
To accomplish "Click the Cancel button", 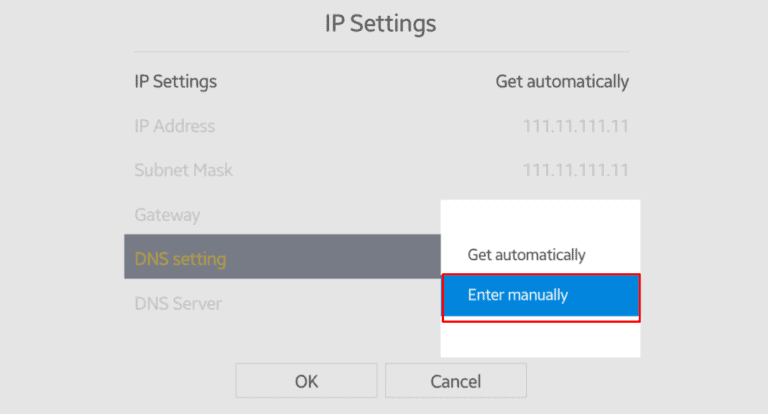I will pyautogui.click(x=455, y=381).
